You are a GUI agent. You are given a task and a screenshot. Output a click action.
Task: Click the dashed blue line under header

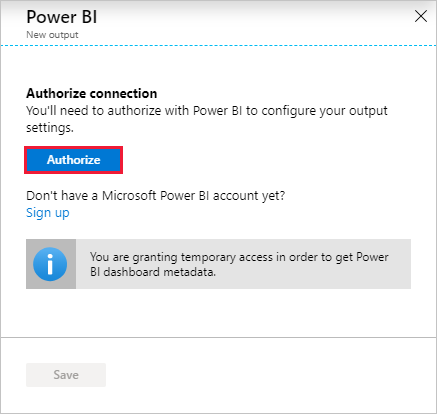point(218,45)
